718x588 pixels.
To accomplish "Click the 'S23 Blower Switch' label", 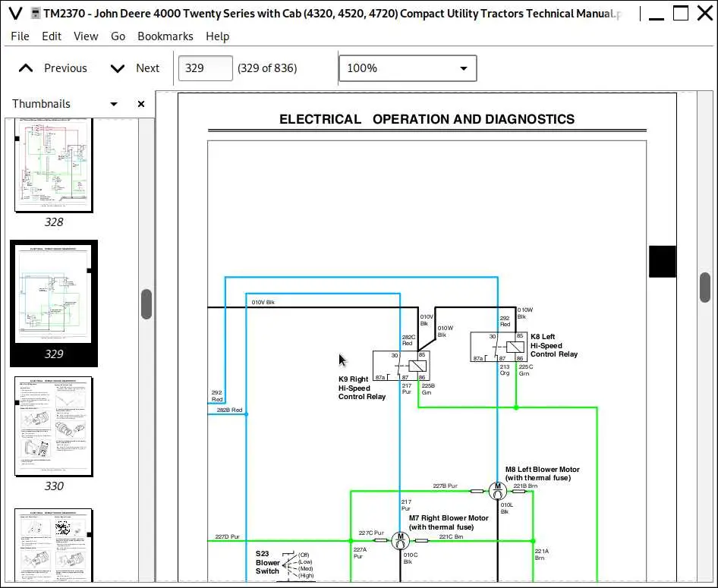I will [267, 562].
